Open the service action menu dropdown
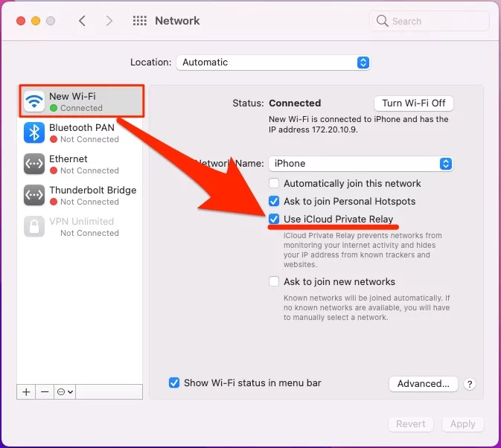Image resolution: width=501 pixels, height=448 pixels. click(66, 391)
